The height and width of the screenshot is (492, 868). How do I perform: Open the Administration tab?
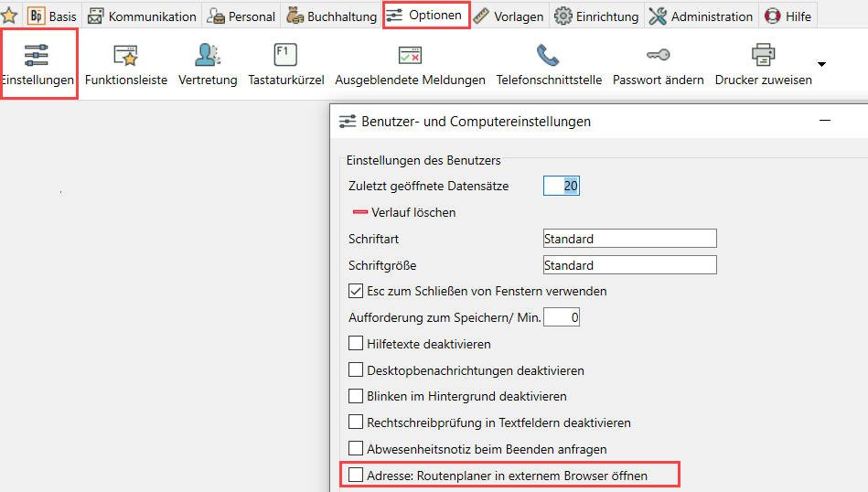tap(702, 16)
